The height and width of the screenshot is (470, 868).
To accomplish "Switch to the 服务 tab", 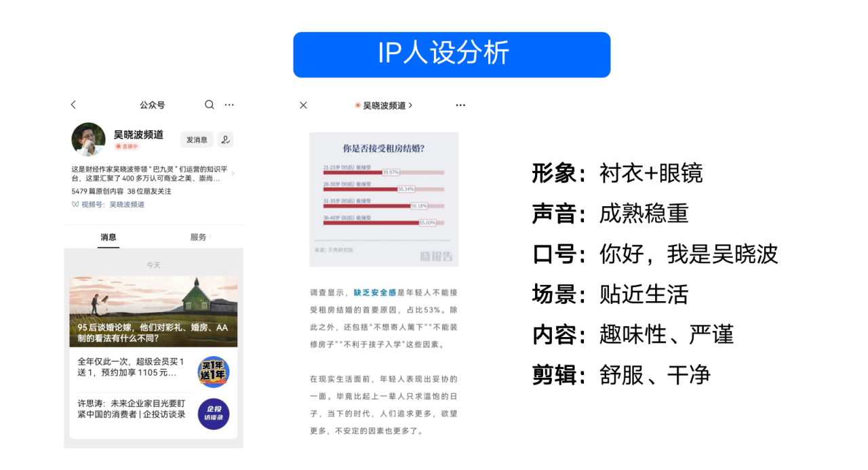I will [199, 237].
